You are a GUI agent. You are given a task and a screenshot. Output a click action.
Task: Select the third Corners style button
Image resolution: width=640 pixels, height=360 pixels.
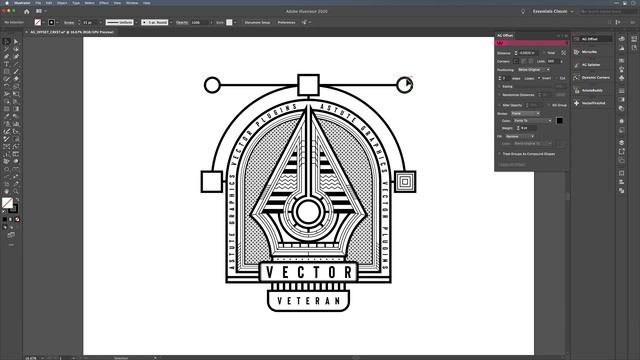[x=531, y=61]
